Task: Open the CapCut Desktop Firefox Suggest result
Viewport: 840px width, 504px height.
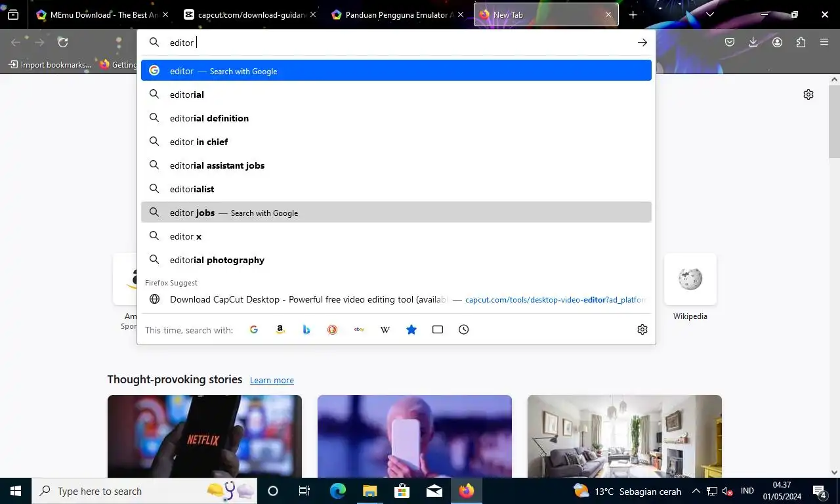Action: click(396, 299)
